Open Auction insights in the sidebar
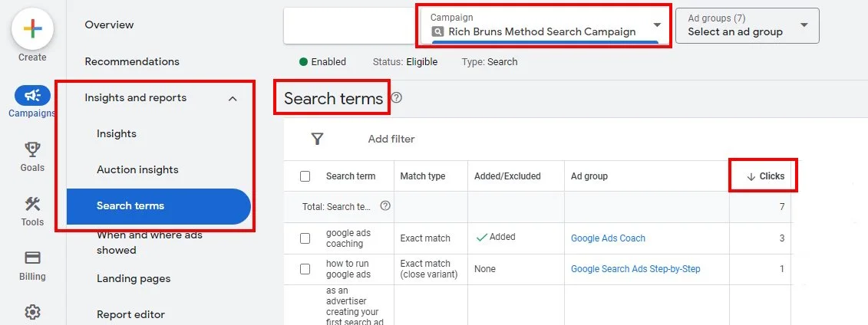The image size is (868, 325). click(137, 169)
